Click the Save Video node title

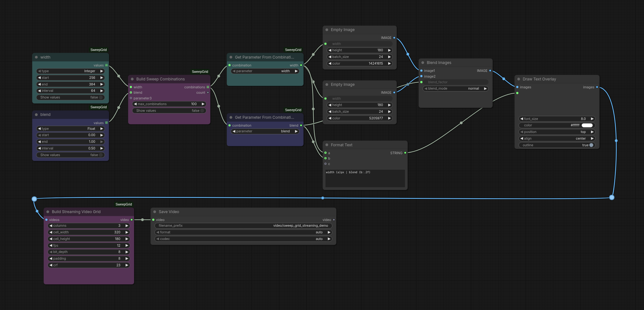(169, 212)
